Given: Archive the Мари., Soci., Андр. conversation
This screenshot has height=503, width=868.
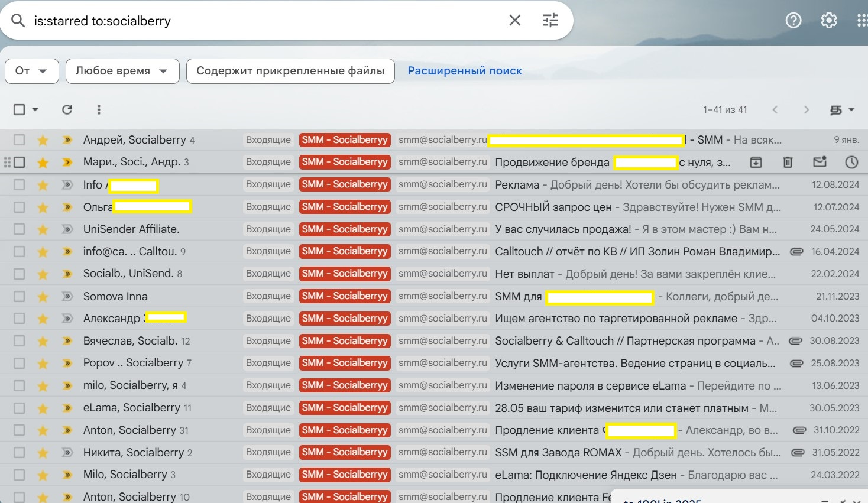Looking at the screenshot, I should click(756, 162).
